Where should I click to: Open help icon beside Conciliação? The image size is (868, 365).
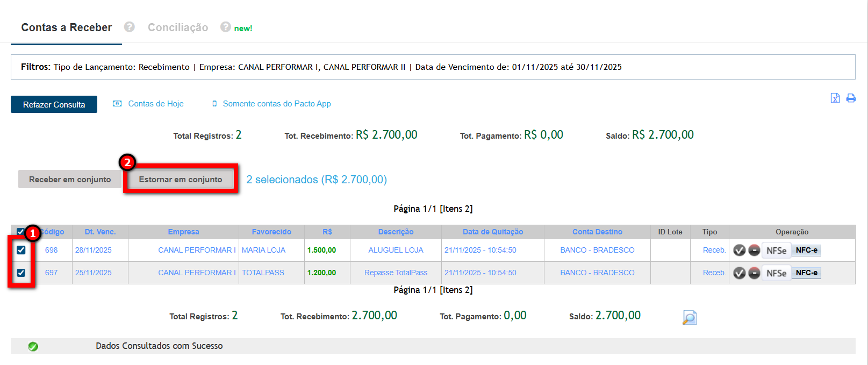(226, 27)
